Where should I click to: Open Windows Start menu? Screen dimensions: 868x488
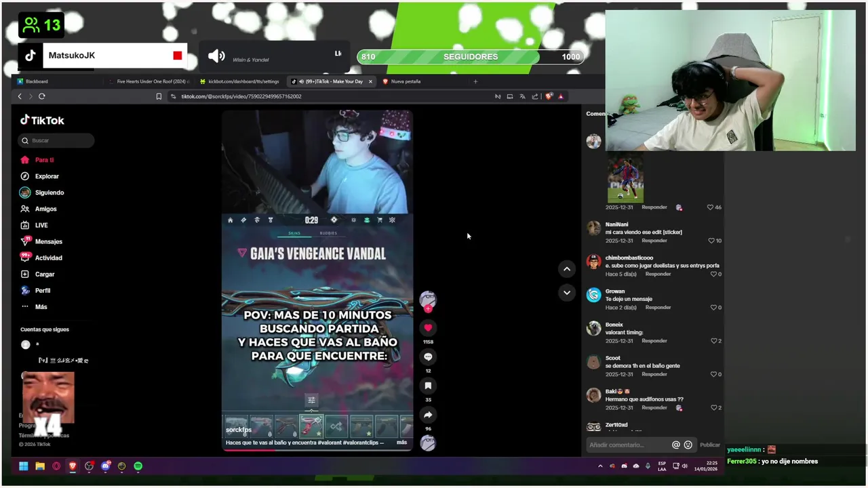point(23,466)
